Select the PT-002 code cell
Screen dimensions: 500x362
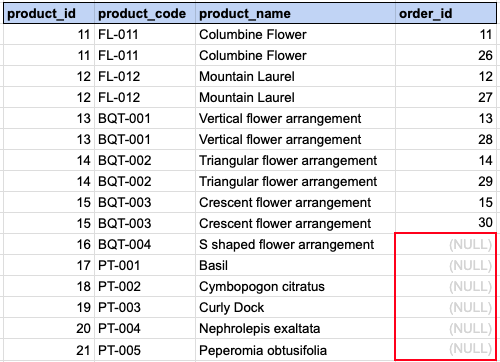(x=145, y=286)
